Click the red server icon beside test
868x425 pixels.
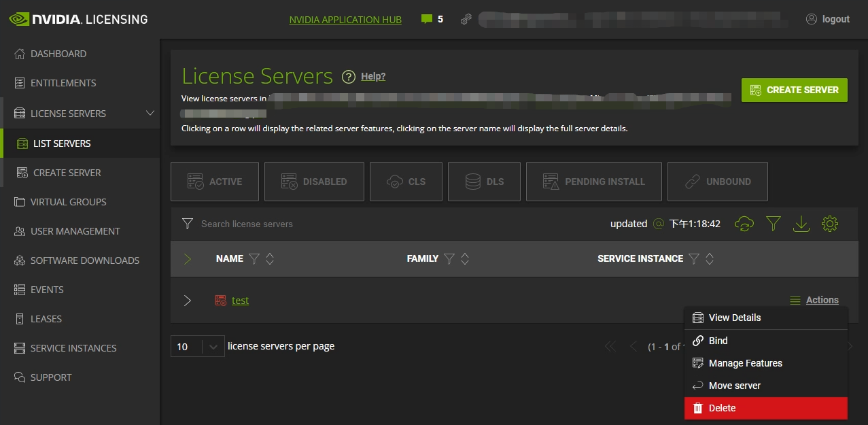click(220, 301)
